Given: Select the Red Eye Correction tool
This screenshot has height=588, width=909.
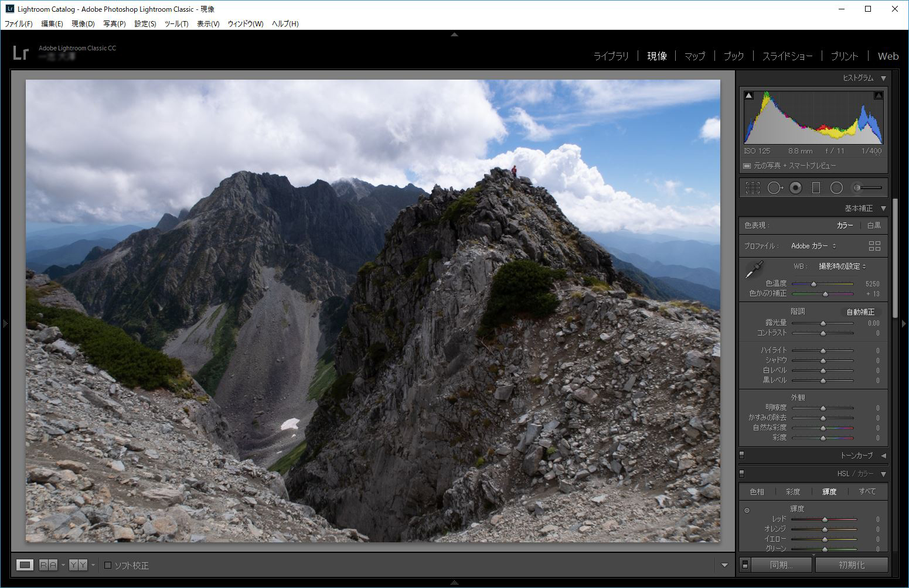Looking at the screenshot, I should 795,187.
